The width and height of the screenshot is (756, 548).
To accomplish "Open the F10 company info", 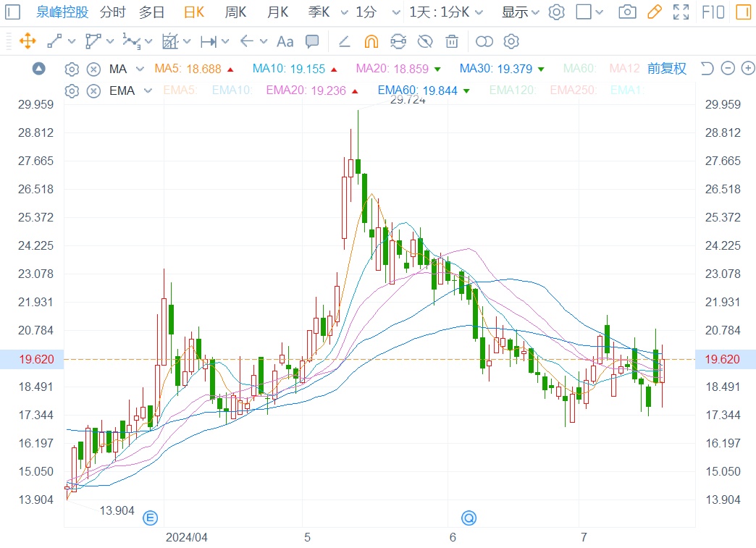I will pos(713,12).
